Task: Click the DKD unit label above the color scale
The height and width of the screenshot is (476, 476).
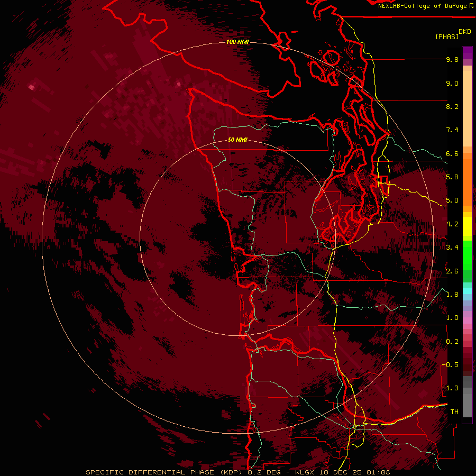Action: click(x=465, y=32)
